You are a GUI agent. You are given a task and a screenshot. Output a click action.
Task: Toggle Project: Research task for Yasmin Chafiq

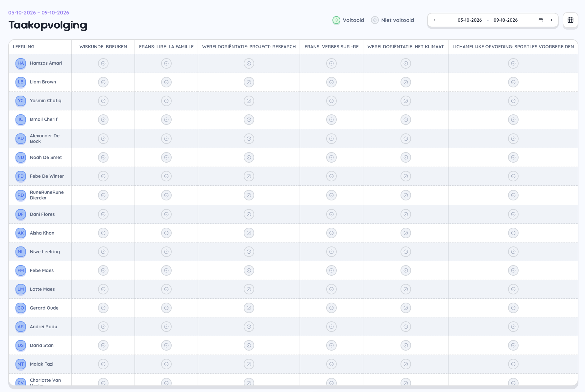(x=249, y=101)
